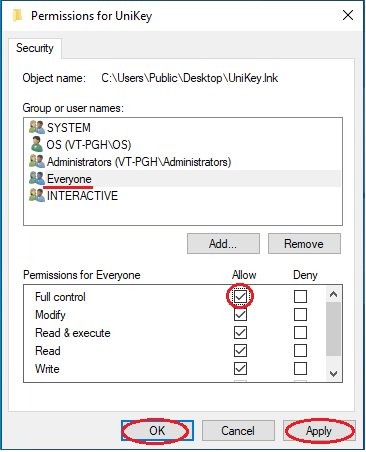This screenshot has height=452, width=366.
Task: Check Deny for Read & execute
Action: (x=300, y=332)
